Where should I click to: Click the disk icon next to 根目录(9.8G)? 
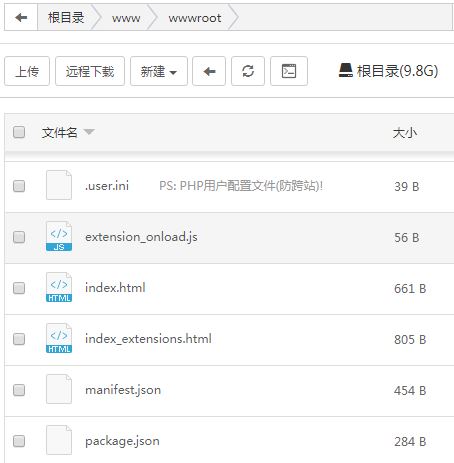(x=345, y=71)
